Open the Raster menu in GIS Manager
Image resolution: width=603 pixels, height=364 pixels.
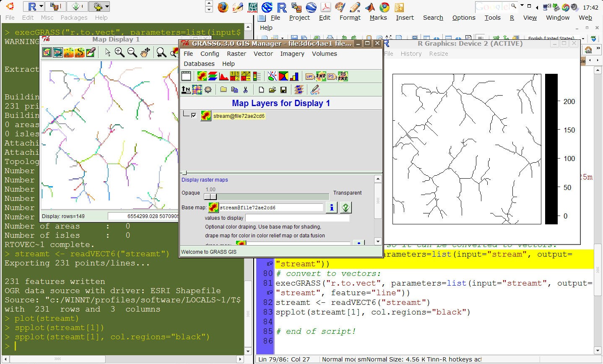237,54
